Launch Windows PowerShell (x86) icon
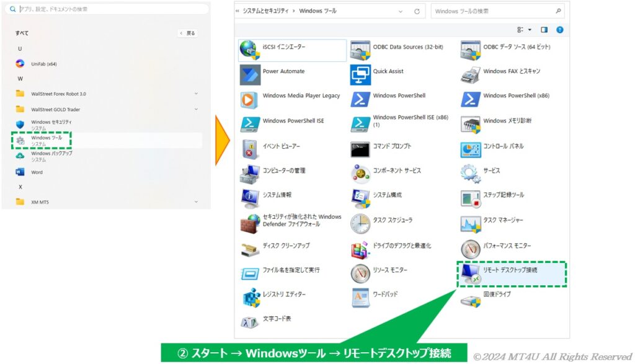 471,99
